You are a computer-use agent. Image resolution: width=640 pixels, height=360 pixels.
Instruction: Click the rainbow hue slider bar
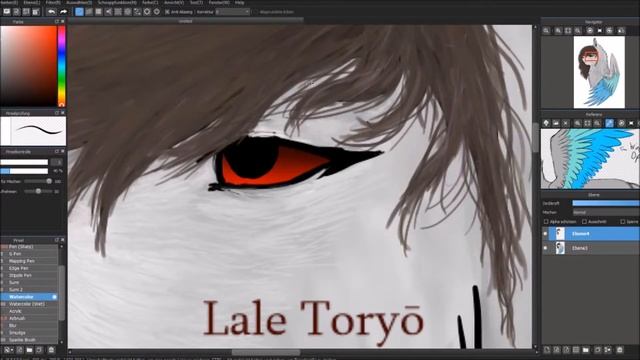(x=61, y=66)
